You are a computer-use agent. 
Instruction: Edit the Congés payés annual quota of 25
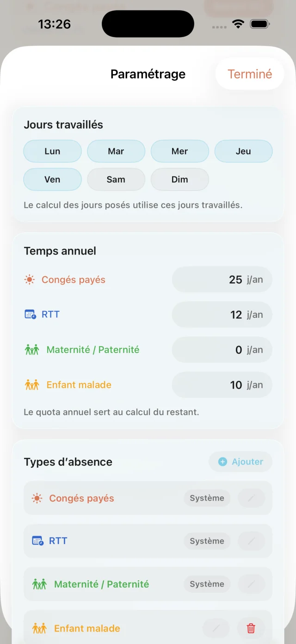222,279
